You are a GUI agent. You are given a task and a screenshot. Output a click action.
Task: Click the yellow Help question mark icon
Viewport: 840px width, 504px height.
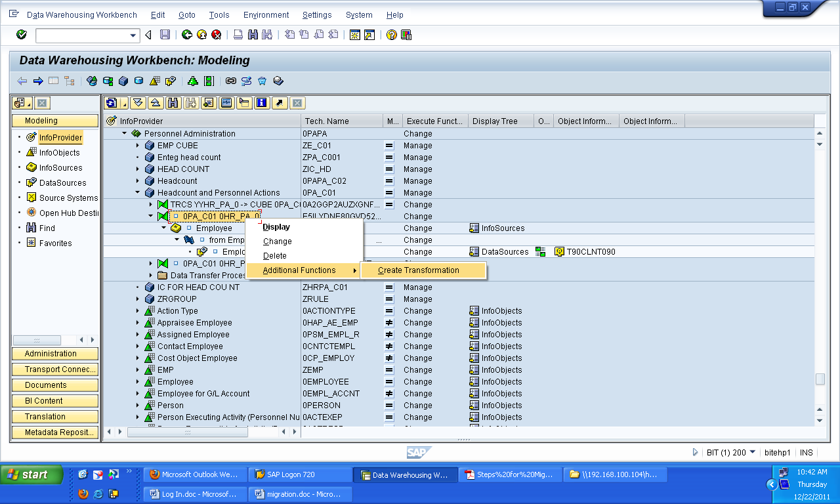coord(392,35)
